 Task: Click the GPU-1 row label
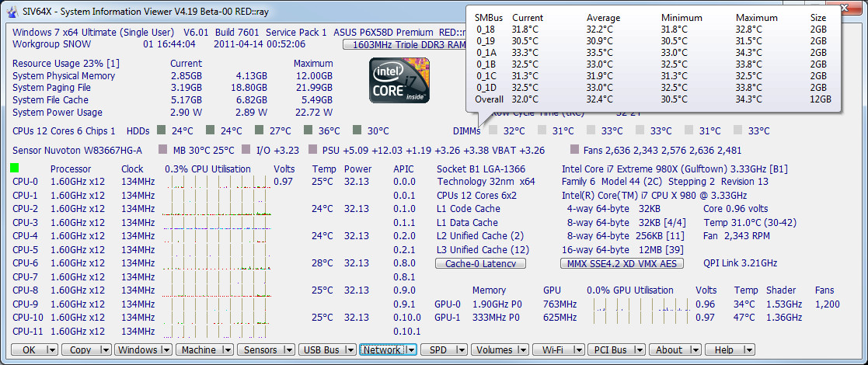coord(448,318)
